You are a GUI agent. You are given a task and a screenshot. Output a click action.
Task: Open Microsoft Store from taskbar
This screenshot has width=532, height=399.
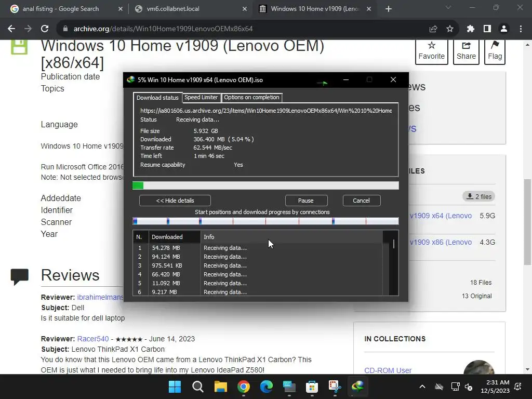tap(312, 387)
